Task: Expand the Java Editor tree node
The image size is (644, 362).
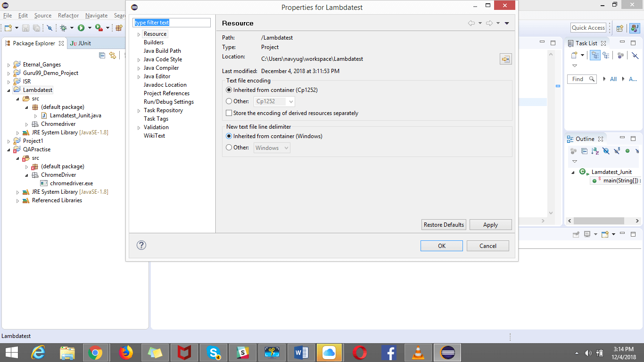Action: pyautogui.click(x=139, y=77)
